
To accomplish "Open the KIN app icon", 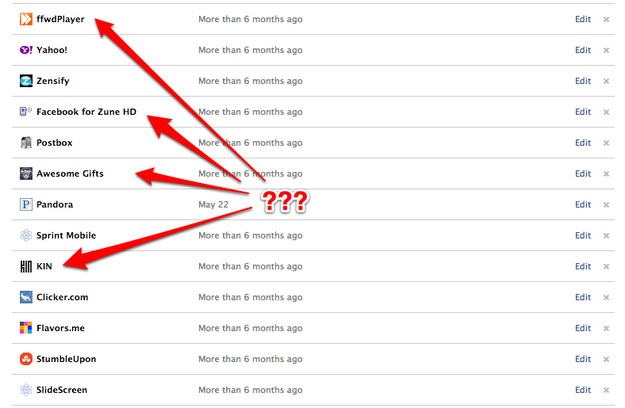I will [x=26, y=266].
